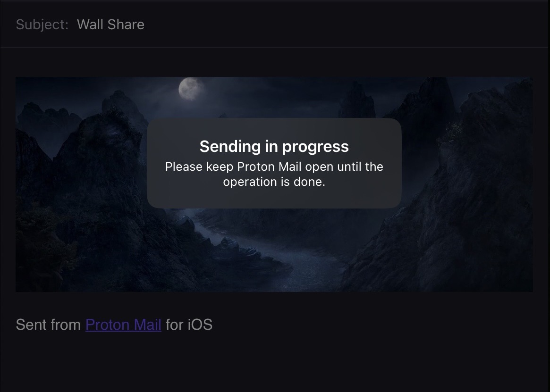Open the Proton Mail link in signature

[123, 325]
